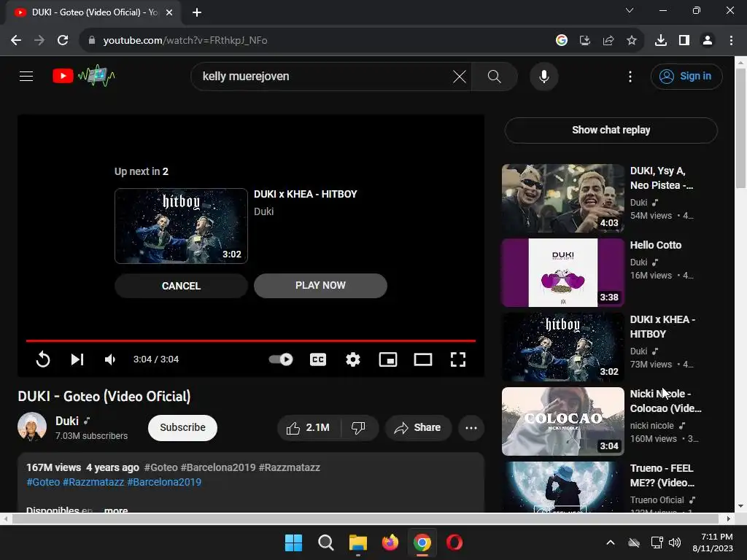This screenshot has width=747, height=560.
Task: Go back in browser
Action: pos(16,41)
